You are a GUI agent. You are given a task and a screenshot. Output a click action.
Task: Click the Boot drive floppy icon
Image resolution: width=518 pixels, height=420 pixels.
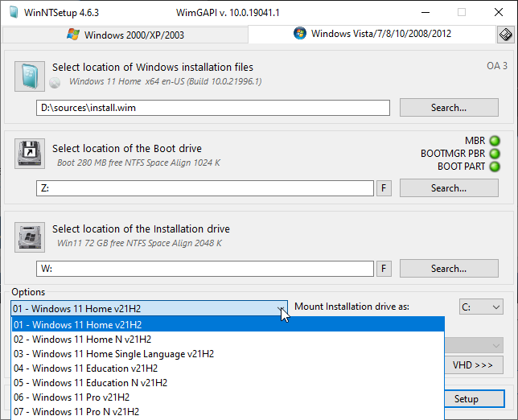click(30, 154)
